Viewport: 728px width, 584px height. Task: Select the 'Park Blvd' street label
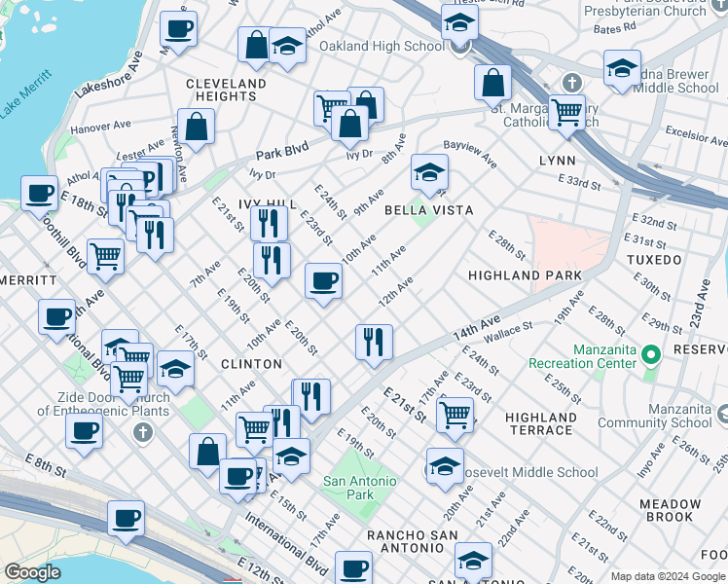(x=282, y=151)
